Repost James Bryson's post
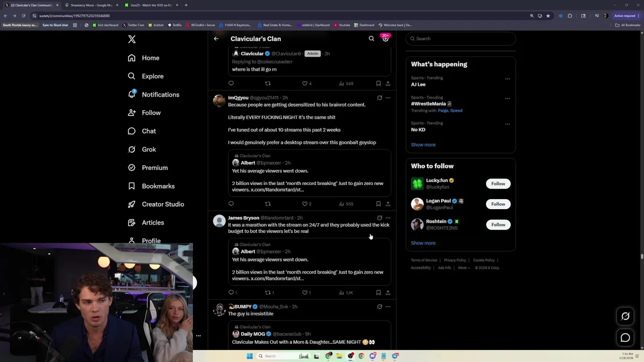Image resolution: width=644 pixels, height=362 pixels. pyautogui.click(x=269, y=292)
